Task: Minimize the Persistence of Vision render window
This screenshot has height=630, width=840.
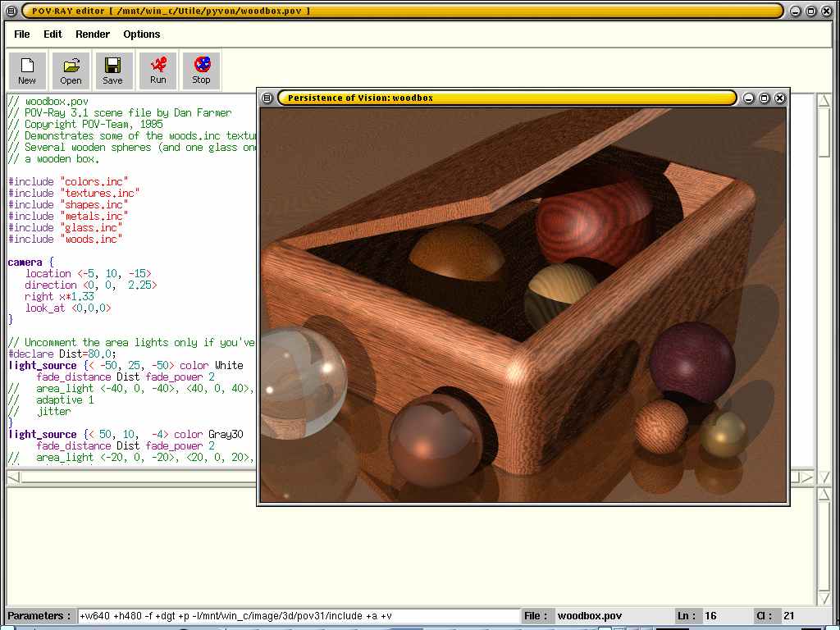Action: [x=748, y=98]
